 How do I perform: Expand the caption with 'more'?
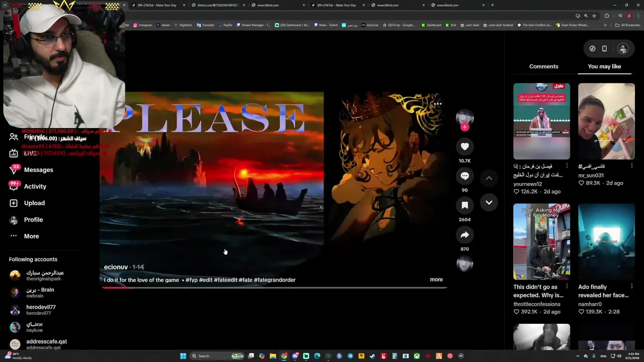[x=436, y=280]
